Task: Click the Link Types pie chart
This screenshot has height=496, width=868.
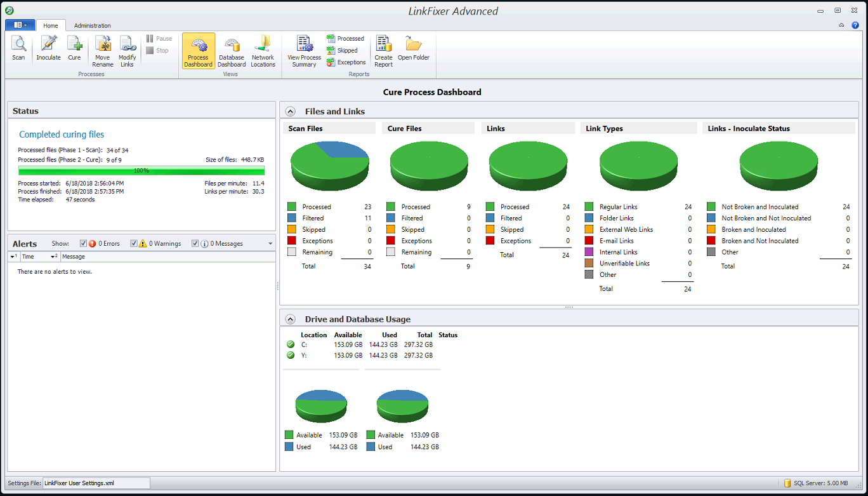Action: point(638,165)
